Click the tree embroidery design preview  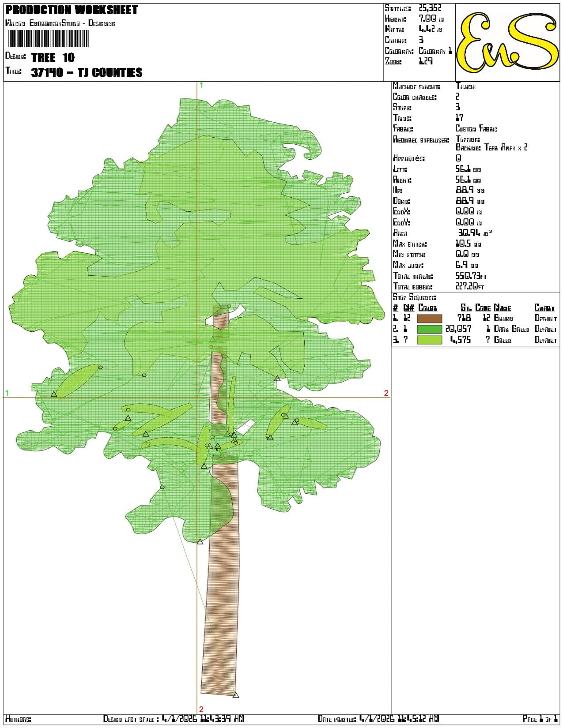tap(197, 397)
